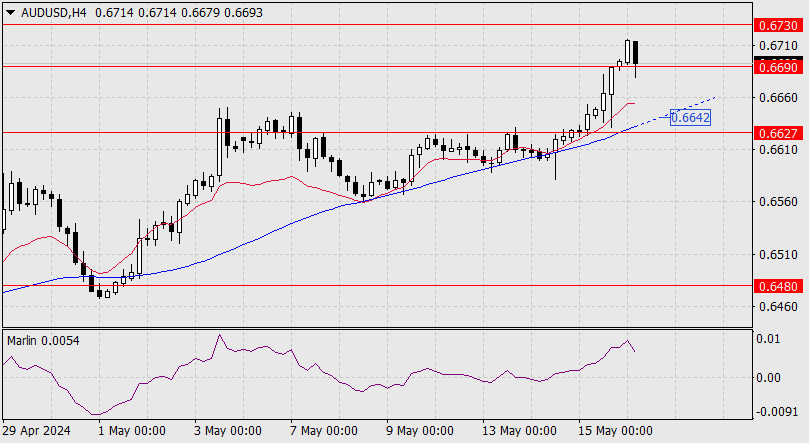Click the 0.6690 red price level label
The image size is (809, 443).
coord(779,67)
